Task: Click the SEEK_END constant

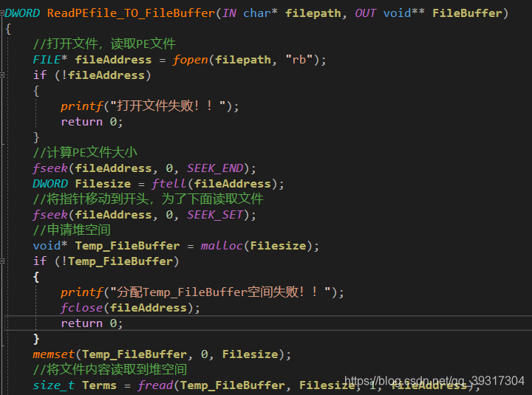Action: tap(215, 168)
